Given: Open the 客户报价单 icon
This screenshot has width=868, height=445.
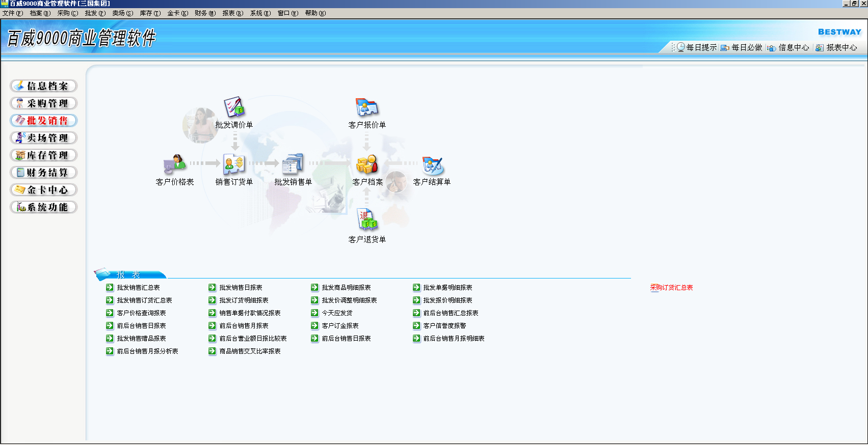Looking at the screenshot, I should 367,107.
